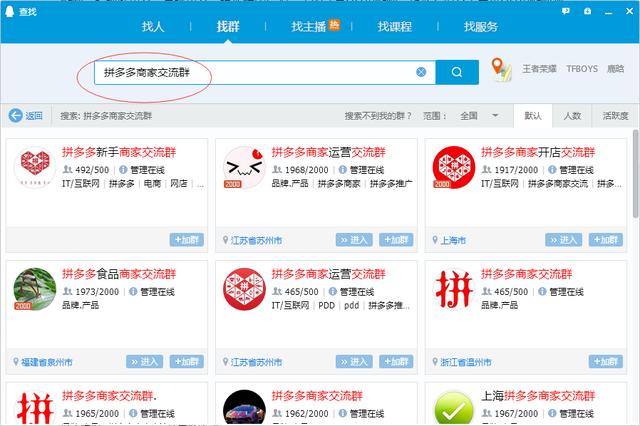The image size is (640, 426).
Task: Click the emoticon avatar of first 拼多多商家运营交流群
Action: [244, 167]
